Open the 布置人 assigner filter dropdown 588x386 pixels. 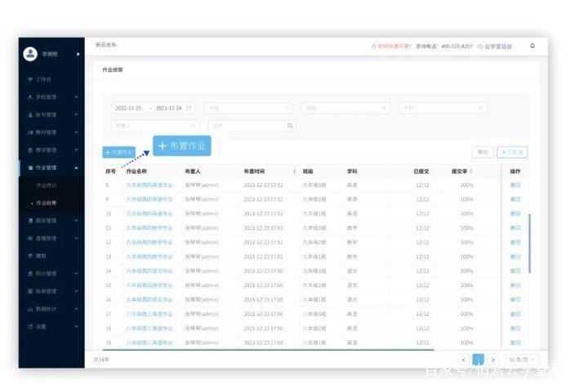155,126
